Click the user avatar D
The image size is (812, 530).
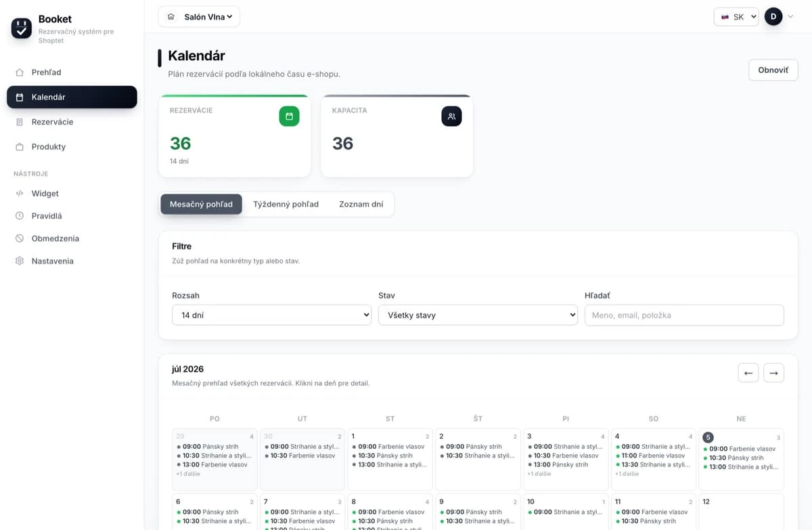click(x=773, y=16)
